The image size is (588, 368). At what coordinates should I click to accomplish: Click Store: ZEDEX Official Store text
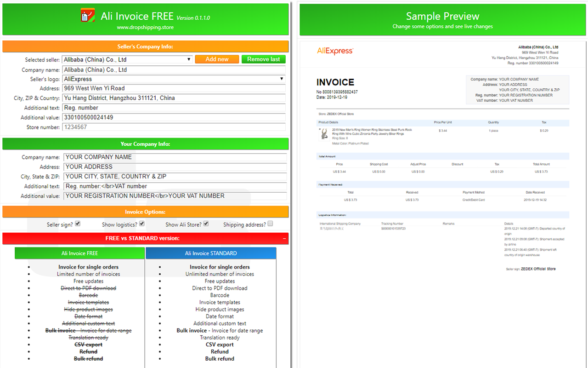336,114
